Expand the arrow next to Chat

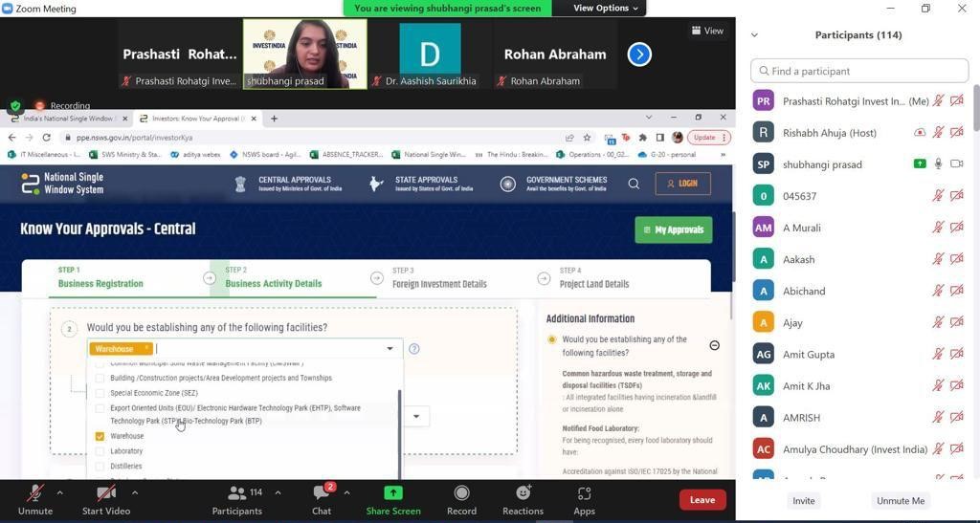[x=346, y=493]
